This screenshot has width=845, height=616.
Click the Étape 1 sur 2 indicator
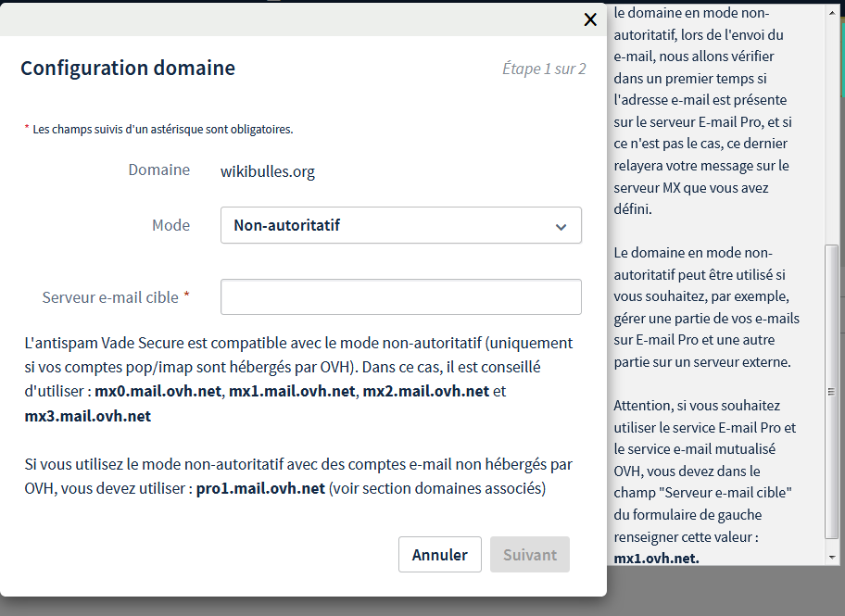coord(544,69)
